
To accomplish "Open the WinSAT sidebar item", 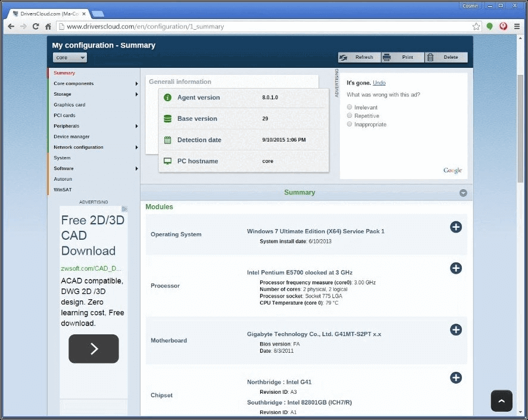I will point(63,190).
